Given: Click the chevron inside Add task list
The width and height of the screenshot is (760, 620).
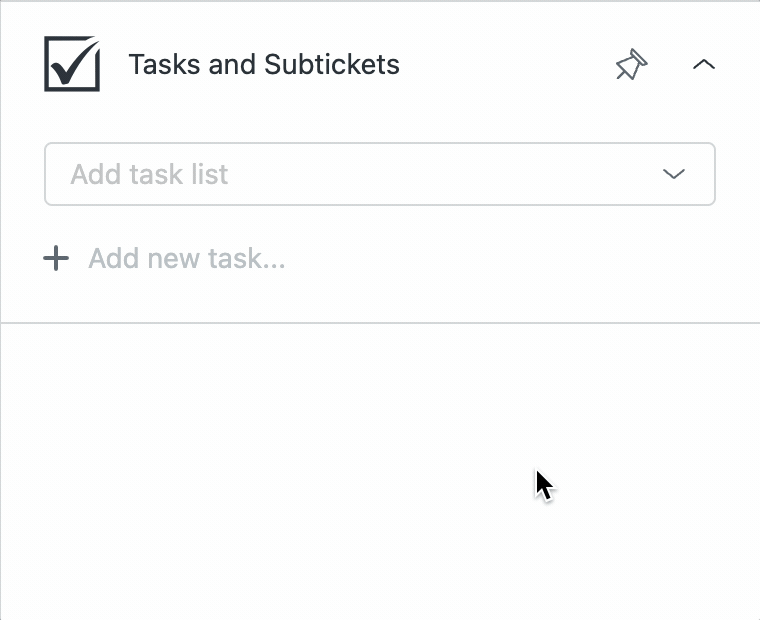Looking at the screenshot, I should tap(674, 174).
